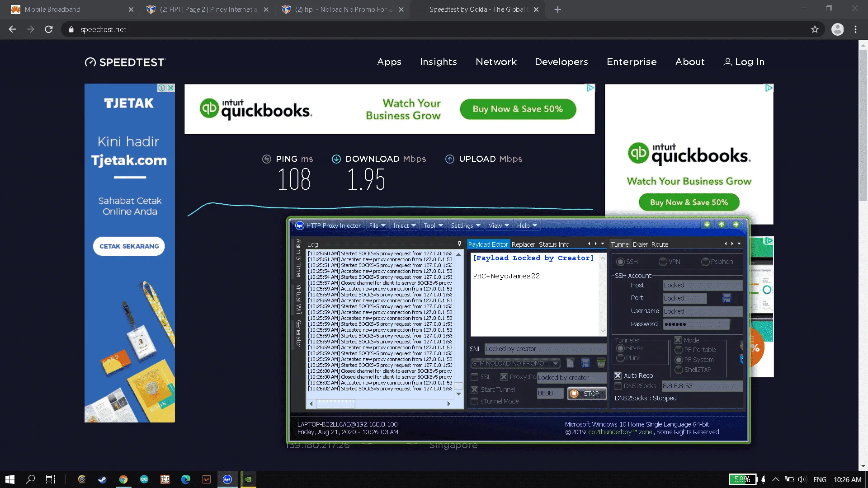Select the SSH tunnel radio button
The width and height of the screenshot is (868, 488).
[x=620, y=262]
